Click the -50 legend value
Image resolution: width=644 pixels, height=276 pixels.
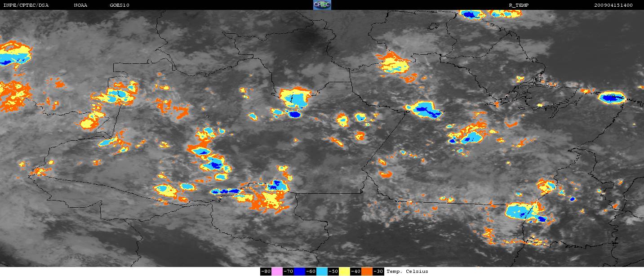(333, 272)
